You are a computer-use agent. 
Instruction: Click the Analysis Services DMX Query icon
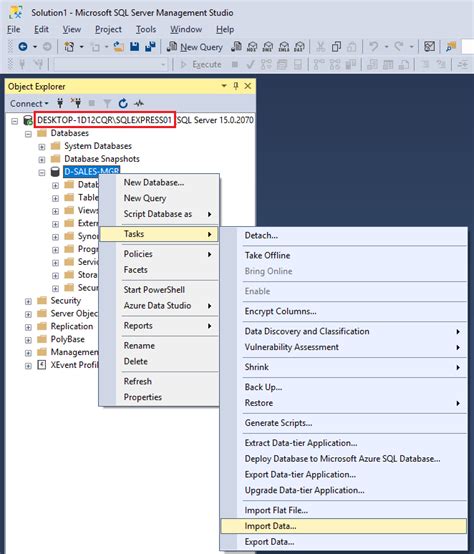pos(268,46)
